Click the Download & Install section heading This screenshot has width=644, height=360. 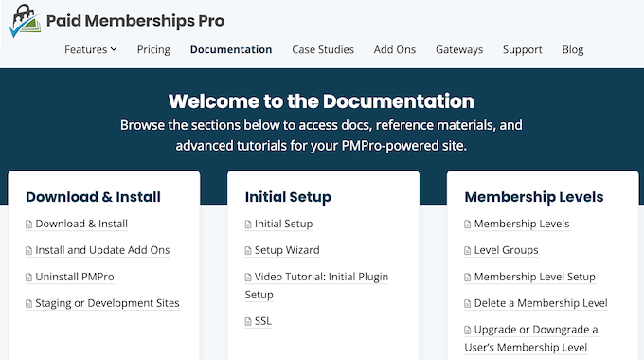93,197
